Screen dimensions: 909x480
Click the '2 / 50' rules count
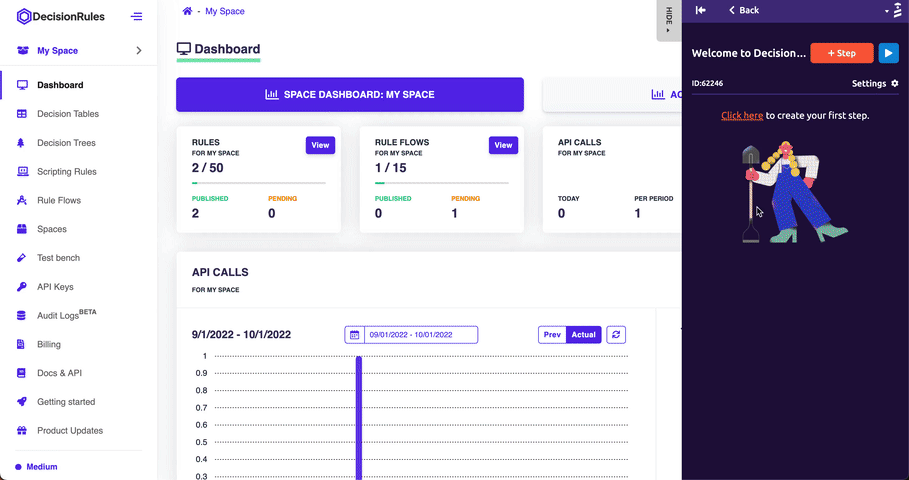click(x=208, y=168)
